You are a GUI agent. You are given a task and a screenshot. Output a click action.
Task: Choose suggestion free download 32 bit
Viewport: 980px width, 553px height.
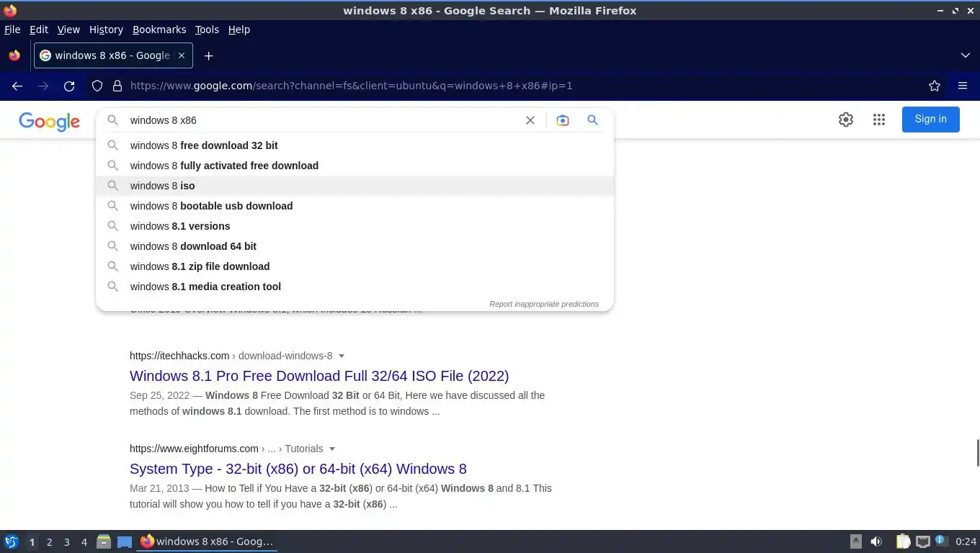click(x=355, y=145)
